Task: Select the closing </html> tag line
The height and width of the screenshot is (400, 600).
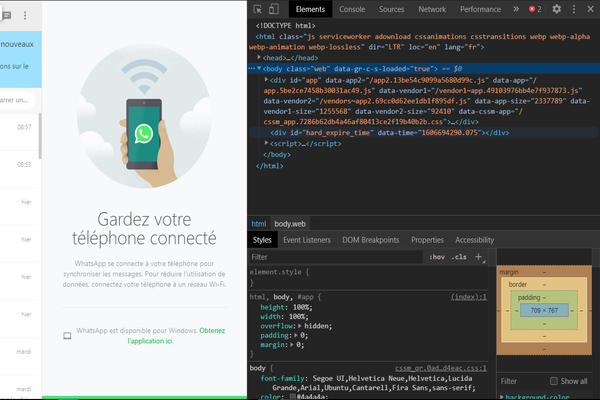Action: [x=269, y=166]
